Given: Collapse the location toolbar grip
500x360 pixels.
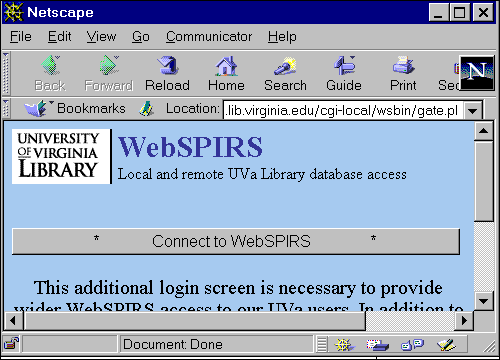Looking at the screenshot, I should point(6,109).
